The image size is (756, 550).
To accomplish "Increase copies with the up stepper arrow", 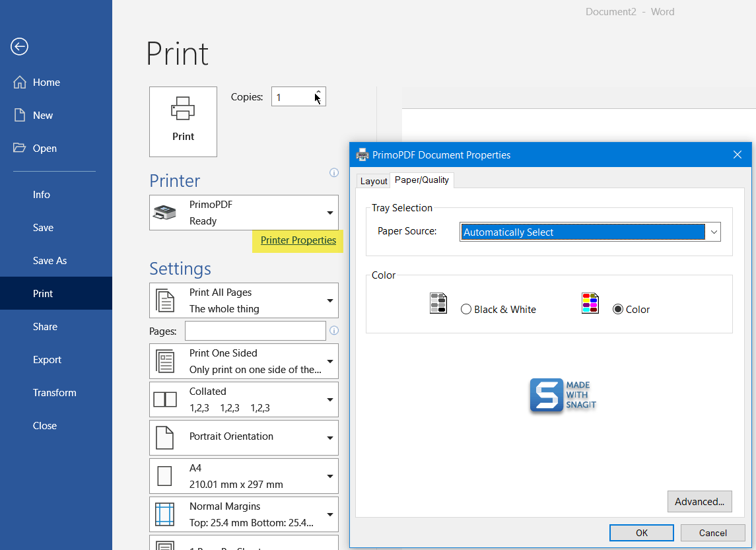I will click(318, 92).
